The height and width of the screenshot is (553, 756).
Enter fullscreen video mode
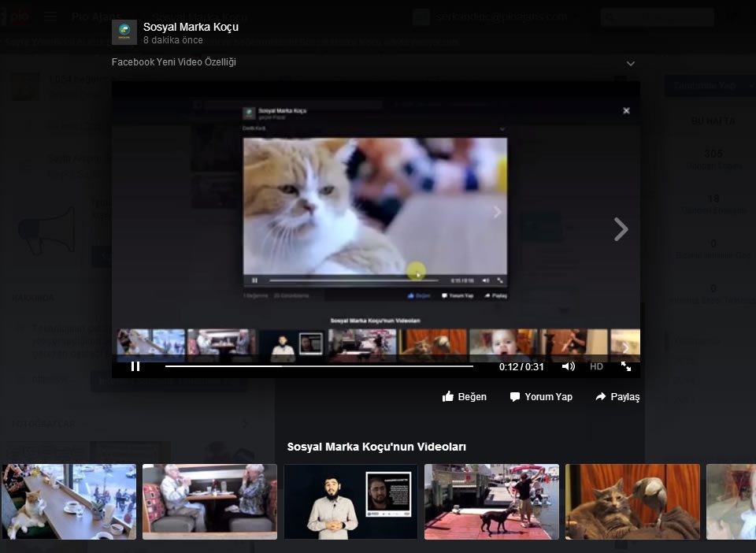(626, 366)
